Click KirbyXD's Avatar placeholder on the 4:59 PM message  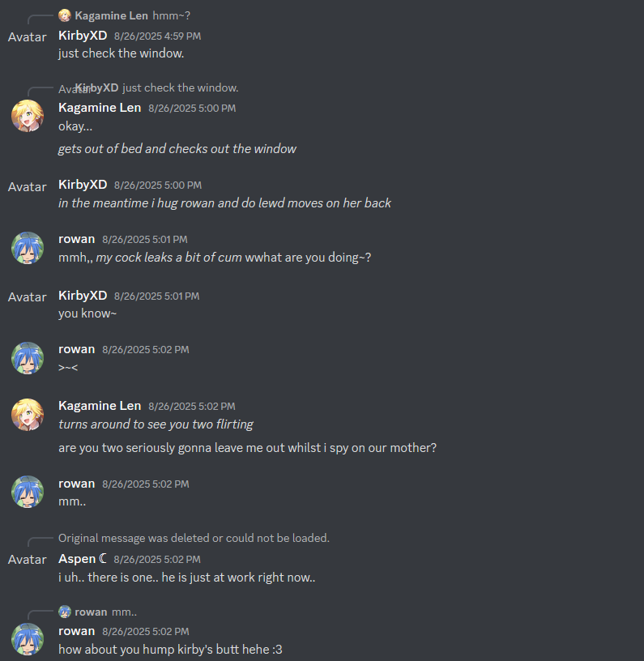pyautogui.click(x=27, y=37)
